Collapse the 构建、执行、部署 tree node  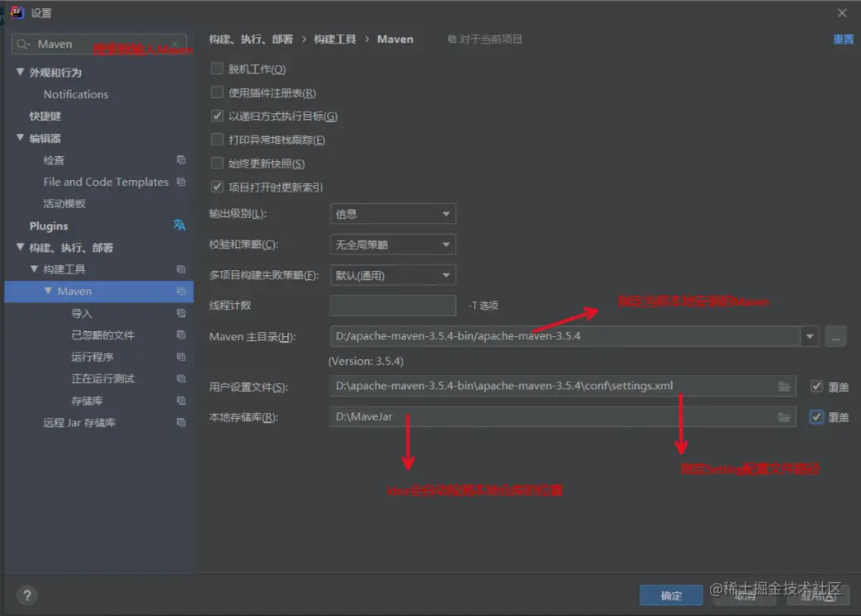pos(21,247)
